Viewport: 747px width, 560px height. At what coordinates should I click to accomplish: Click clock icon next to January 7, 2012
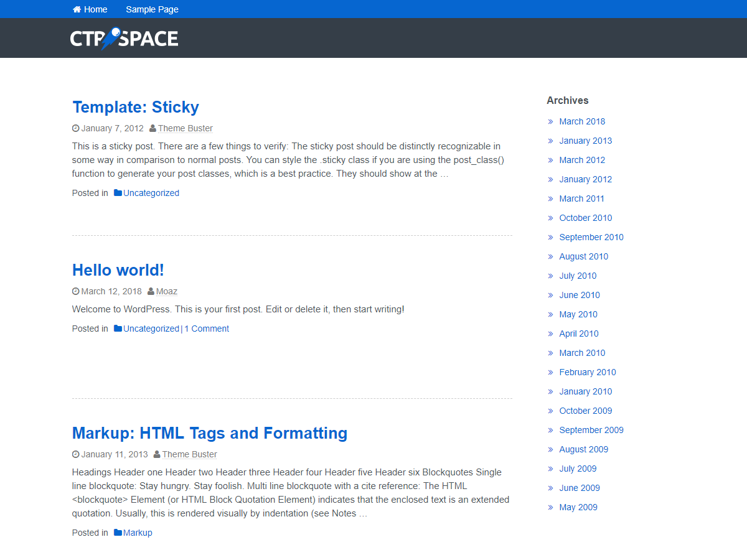[76, 128]
